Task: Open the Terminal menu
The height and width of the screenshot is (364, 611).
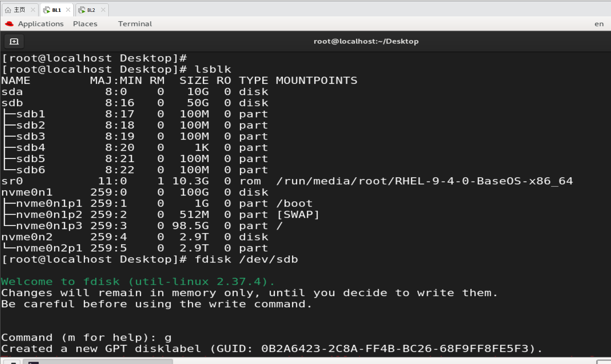Action: (x=134, y=24)
